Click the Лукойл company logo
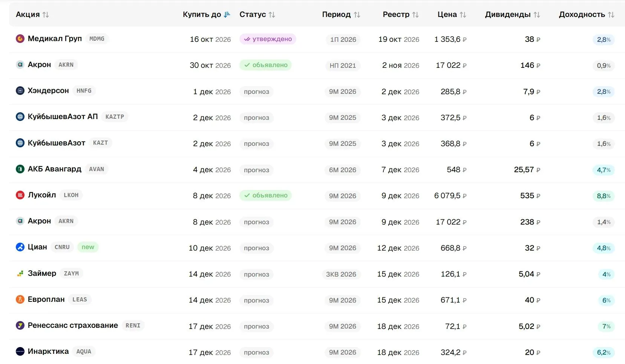This screenshot has height=364, width=625. (20, 195)
